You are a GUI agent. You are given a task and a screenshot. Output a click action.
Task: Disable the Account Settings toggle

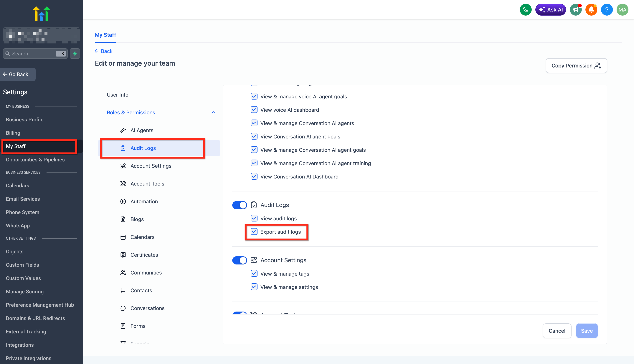click(239, 260)
